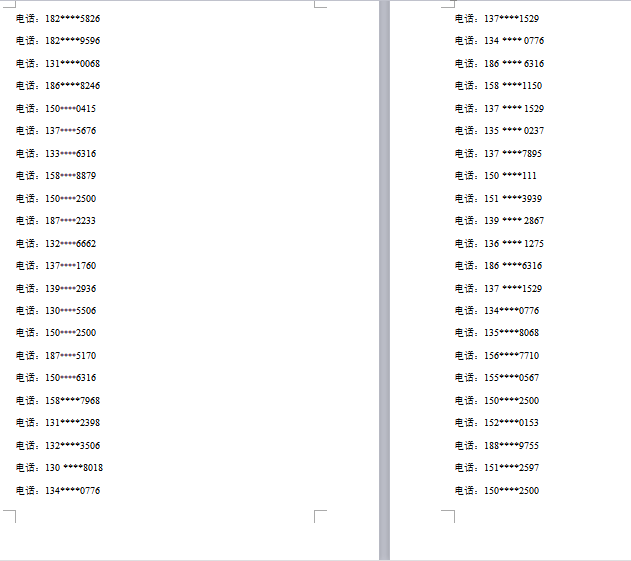Select the phone entry 158****8879
The width and height of the screenshot is (631, 561).
pyautogui.click(x=56, y=176)
